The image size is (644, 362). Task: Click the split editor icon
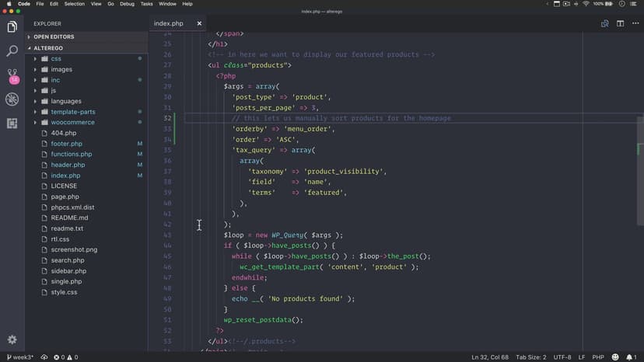coord(620,23)
